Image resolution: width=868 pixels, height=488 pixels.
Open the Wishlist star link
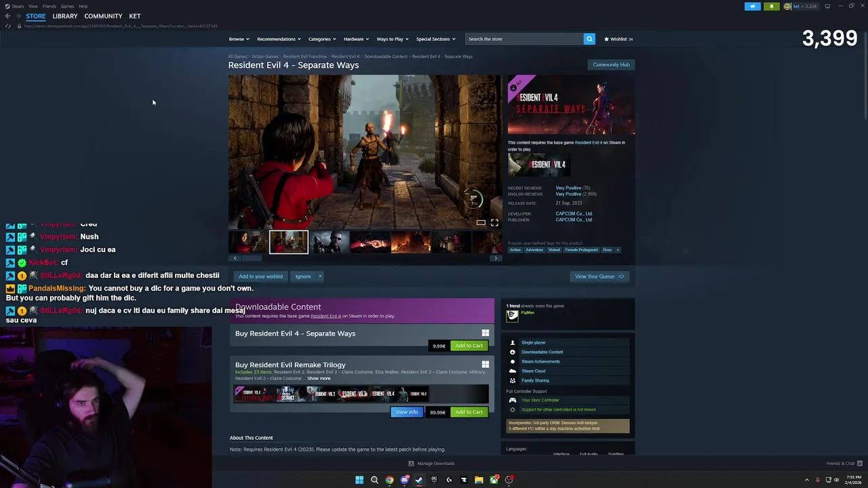tap(618, 39)
